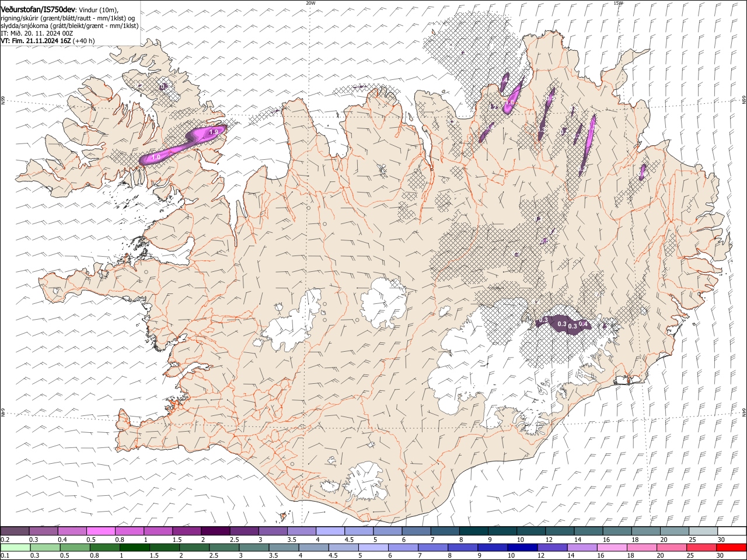Image resolution: width=747 pixels, height=560 pixels.
Task: Select the lower-scale swatch starting at 2
Action: point(194,547)
